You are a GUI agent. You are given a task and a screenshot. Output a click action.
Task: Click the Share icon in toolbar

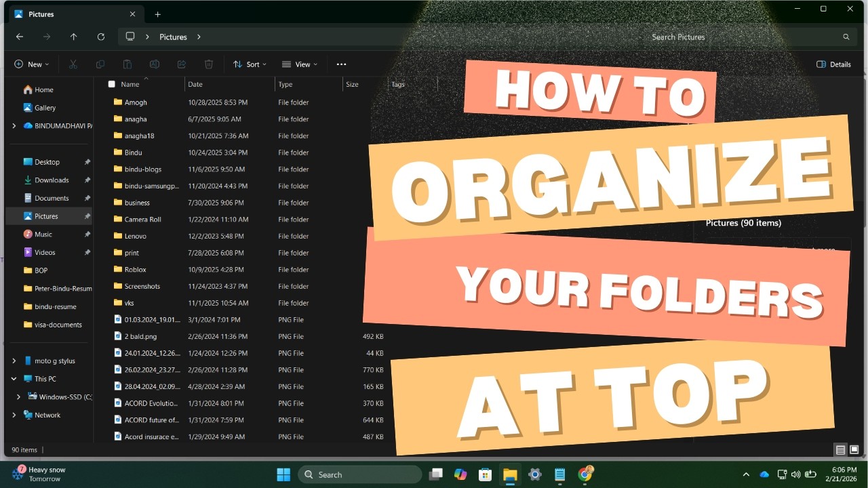(x=182, y=64)
